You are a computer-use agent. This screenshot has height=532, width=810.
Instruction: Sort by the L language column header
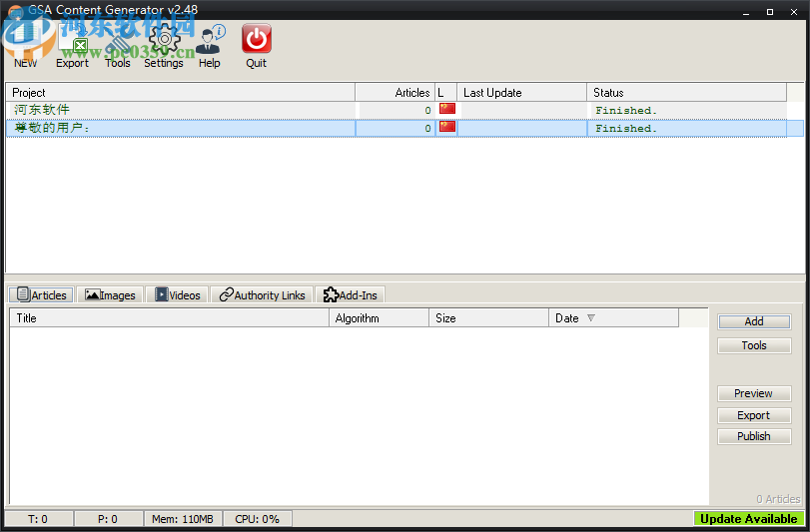click(445, 93)
